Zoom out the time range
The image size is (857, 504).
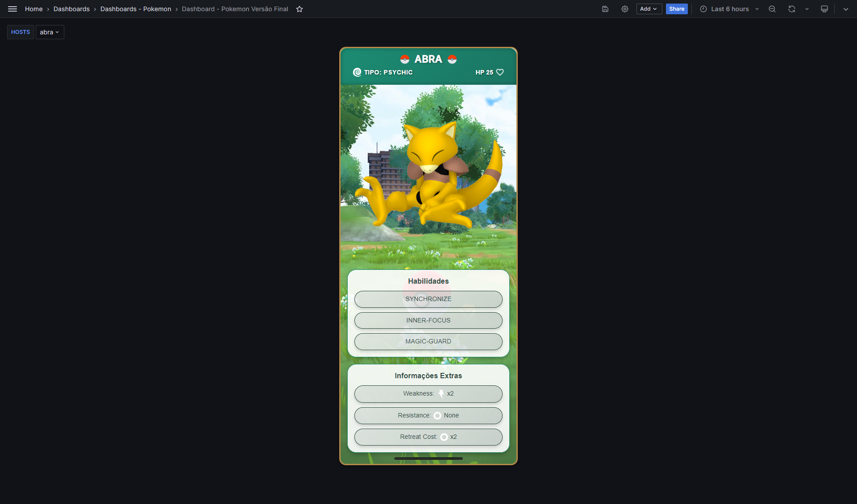coord(772,9)
